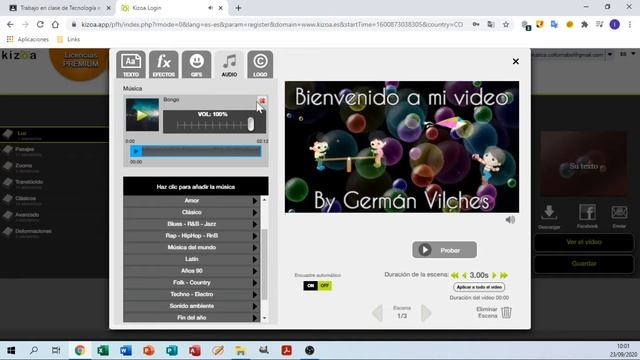Click the address bar URL

pyautogui.click(x=272, y=24)
